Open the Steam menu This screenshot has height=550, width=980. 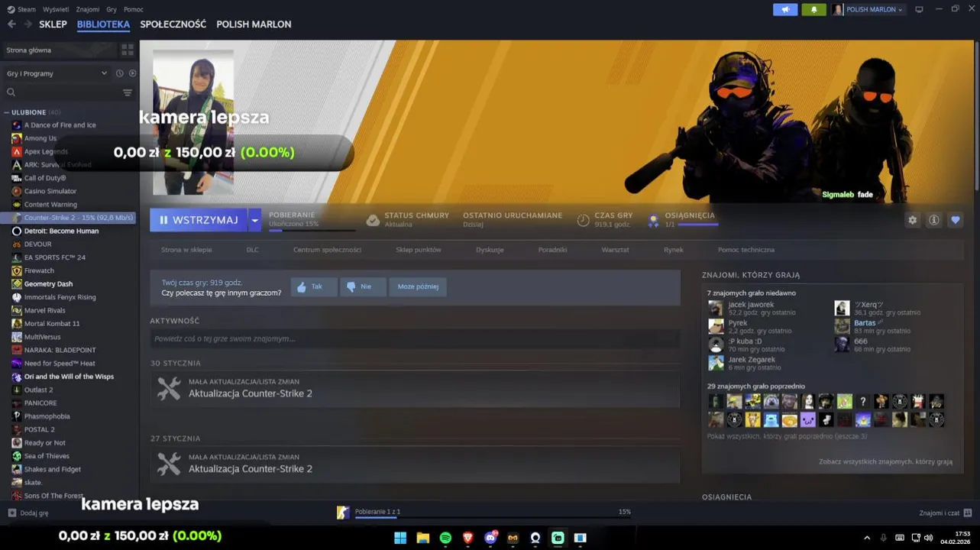(x=21, y=9)
